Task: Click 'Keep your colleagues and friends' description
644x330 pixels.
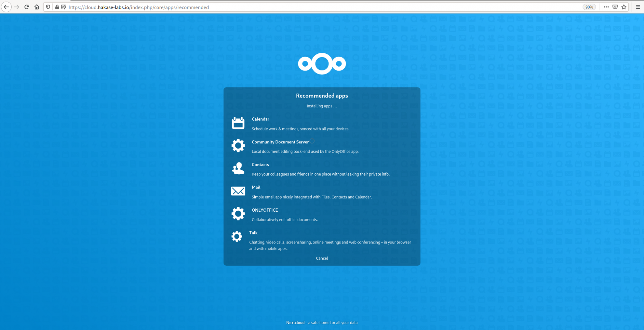Action: point(321,174)
